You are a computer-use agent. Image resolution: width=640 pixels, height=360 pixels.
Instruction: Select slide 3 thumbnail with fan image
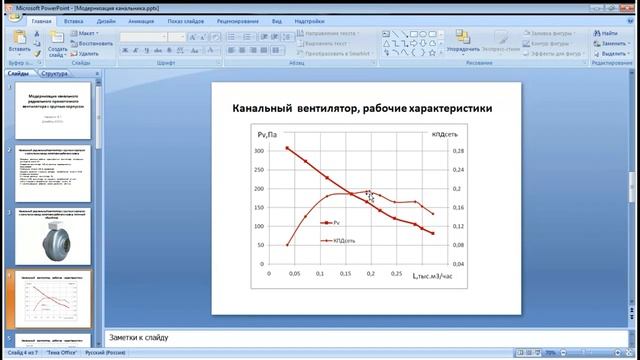coord(53,236)
